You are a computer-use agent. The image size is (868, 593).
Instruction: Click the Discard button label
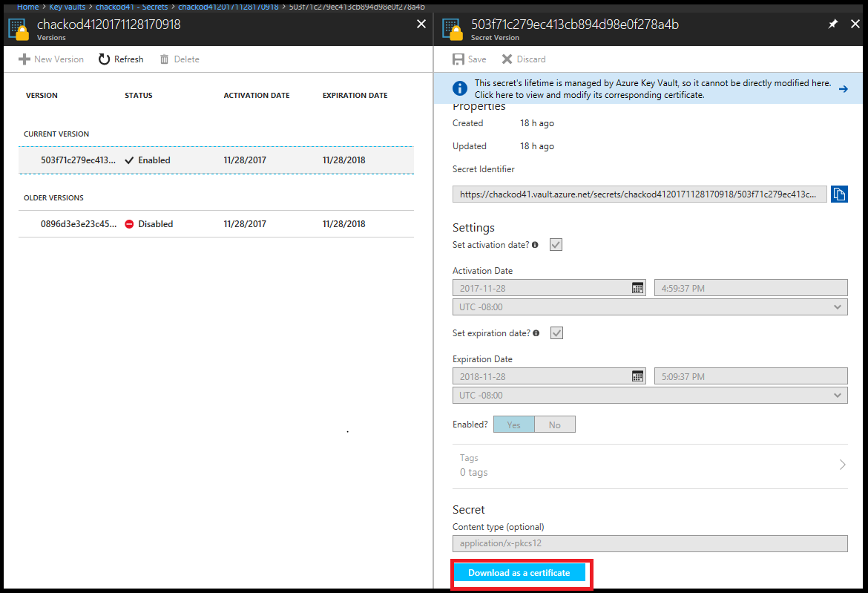531,59
